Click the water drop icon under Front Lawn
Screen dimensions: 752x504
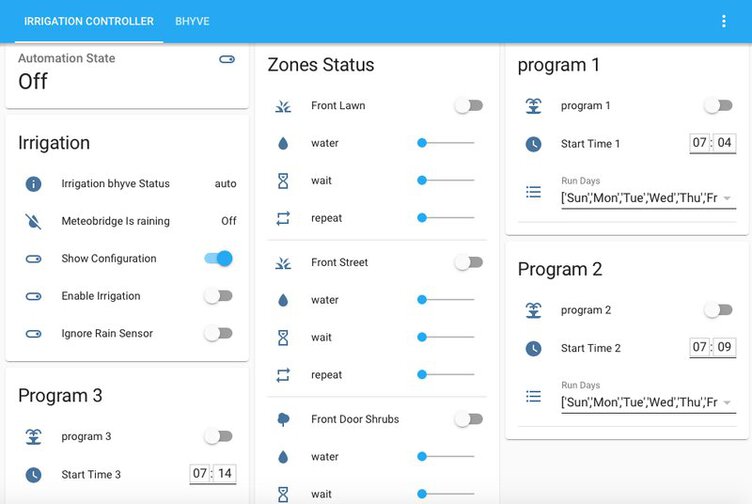click(x=283, y=143)
